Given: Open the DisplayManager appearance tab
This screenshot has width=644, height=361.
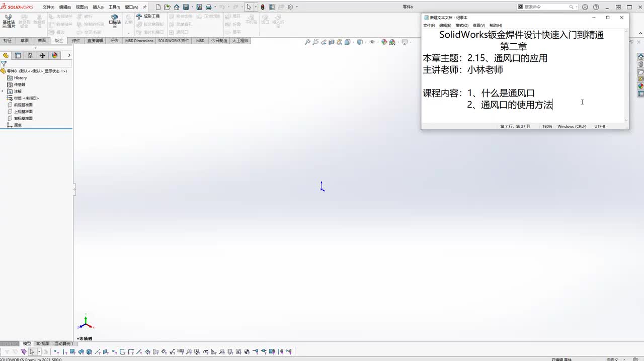Looking at the screenshot, I should (55, 55).
